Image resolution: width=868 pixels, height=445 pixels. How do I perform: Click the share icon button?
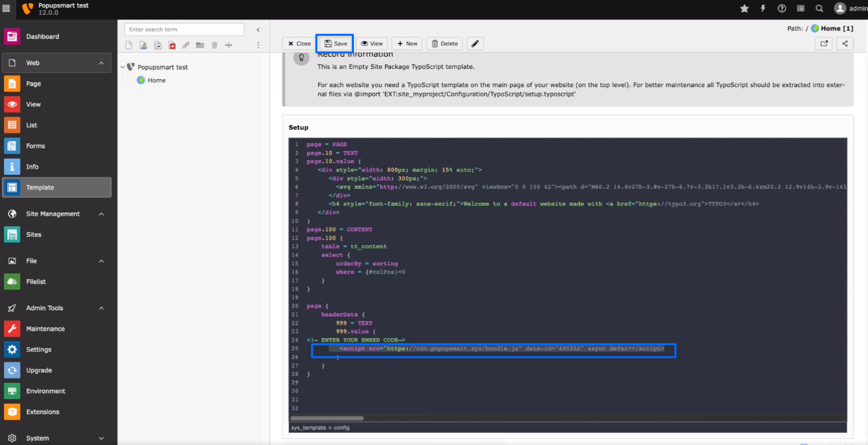point(845,43)
